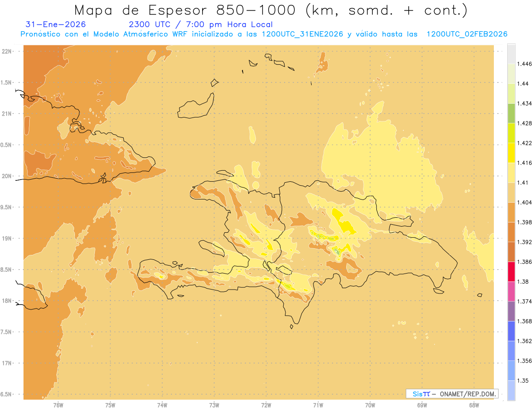Click the longitude label '74W'

coord(162,405)
